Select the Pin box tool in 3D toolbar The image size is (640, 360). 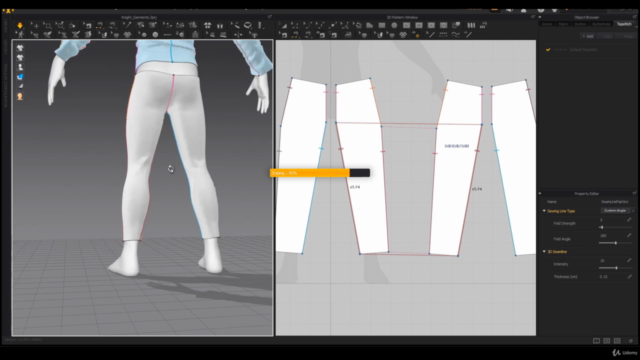(60, 25)
